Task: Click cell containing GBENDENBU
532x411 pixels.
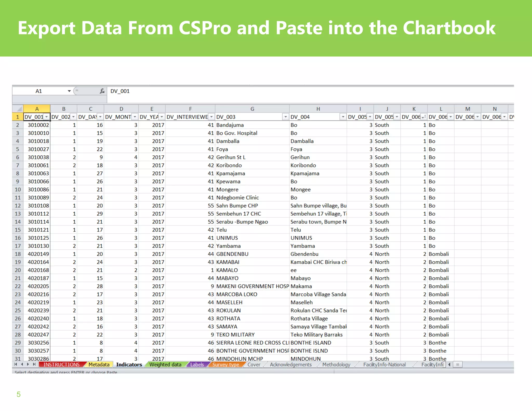Action: (x=252, y=254)
